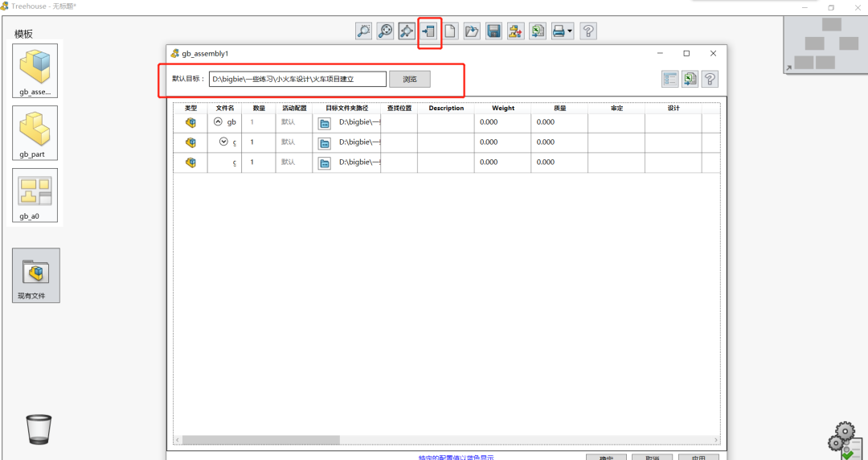Click the printer icon in the toolbar
Image resolution: width=868 pixels, height=460 pixels.
point(559,31)
